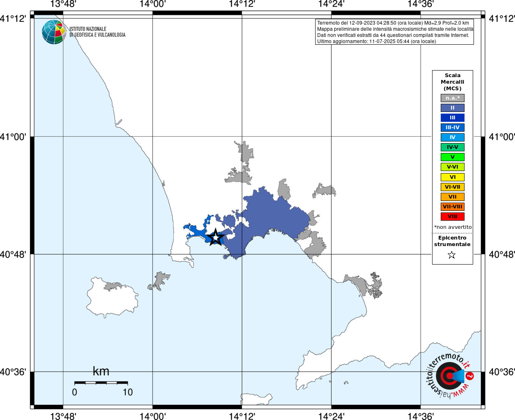The width and height of the screenshot is (515, 420).
Task: Select the VI yellow legend swatch
Action: pyautogui.click(x=453, y=177)
